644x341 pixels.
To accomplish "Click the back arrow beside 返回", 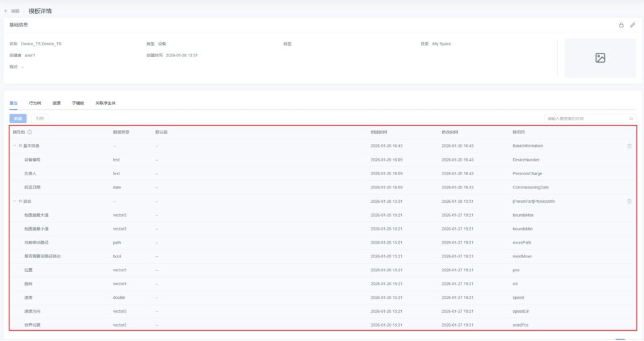I will click(6, 11).
